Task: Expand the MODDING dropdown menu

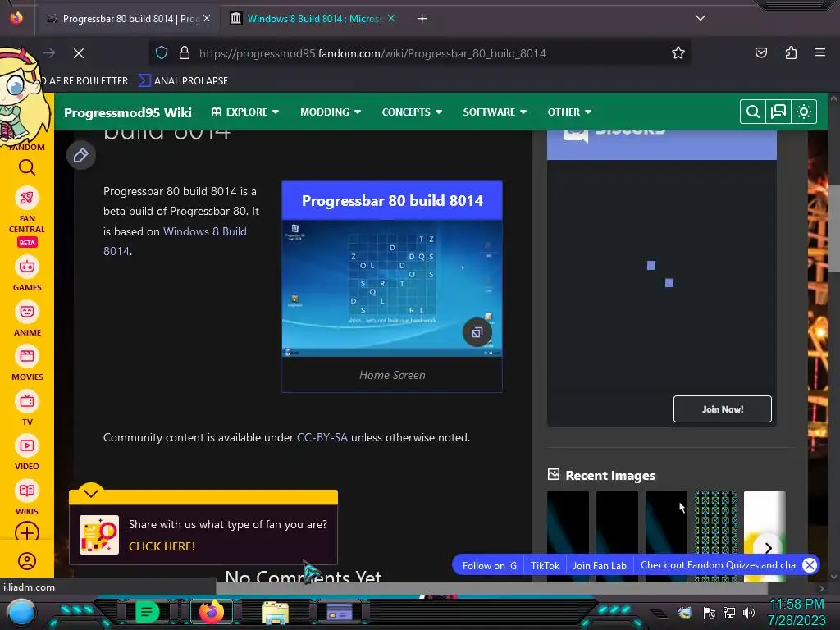Action: (x=331, y=112)
